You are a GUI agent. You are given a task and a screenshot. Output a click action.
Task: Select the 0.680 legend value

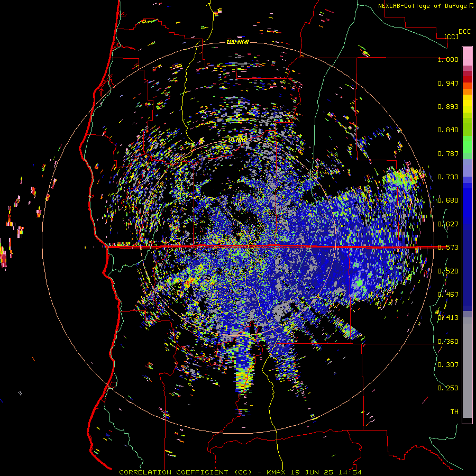tap(448, 200)
